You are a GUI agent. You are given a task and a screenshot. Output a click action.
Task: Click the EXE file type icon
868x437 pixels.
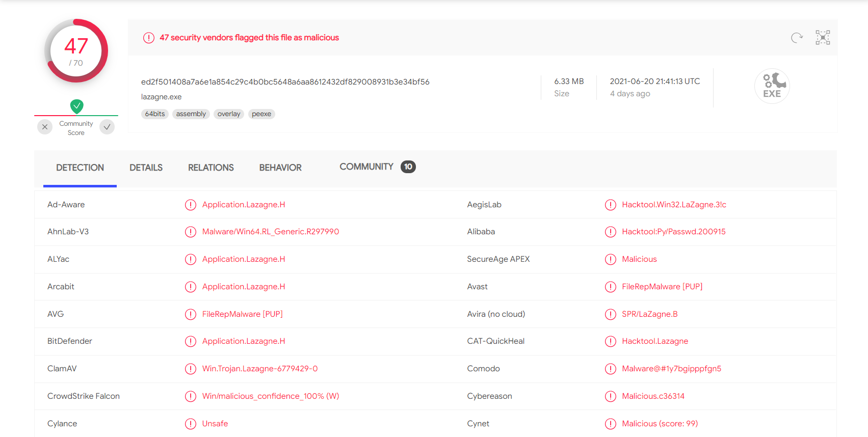[x=772, y=86]
